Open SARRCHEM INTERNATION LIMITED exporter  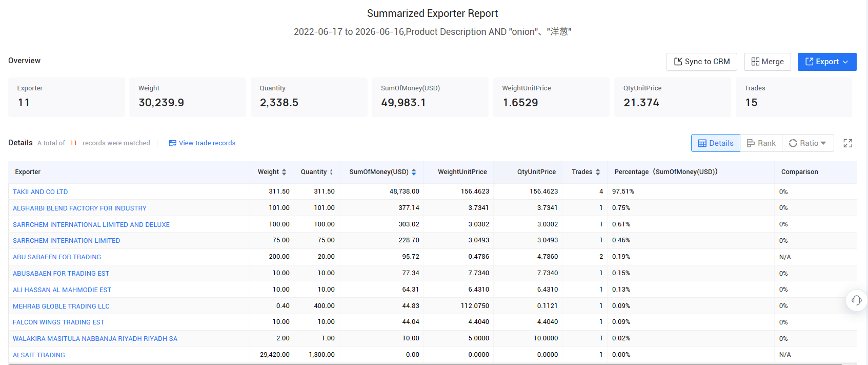tap(67, 241)
